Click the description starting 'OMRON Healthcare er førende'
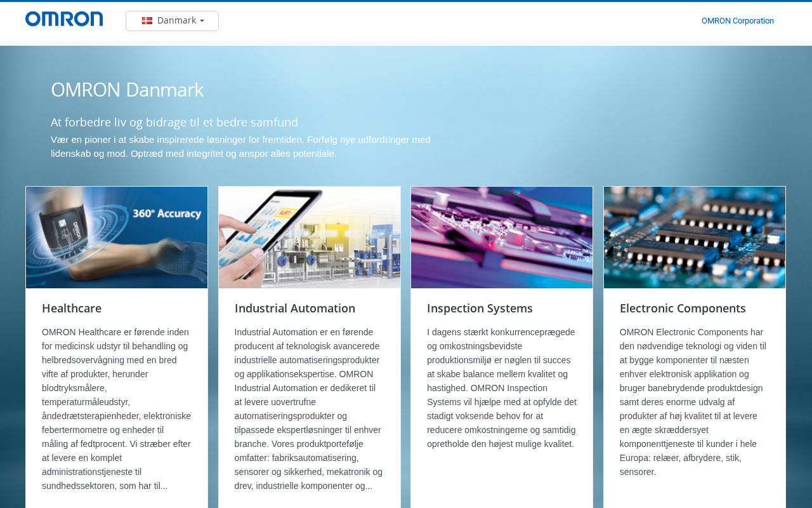This screenshot has width=812, height=508. (x=117, y=409)
